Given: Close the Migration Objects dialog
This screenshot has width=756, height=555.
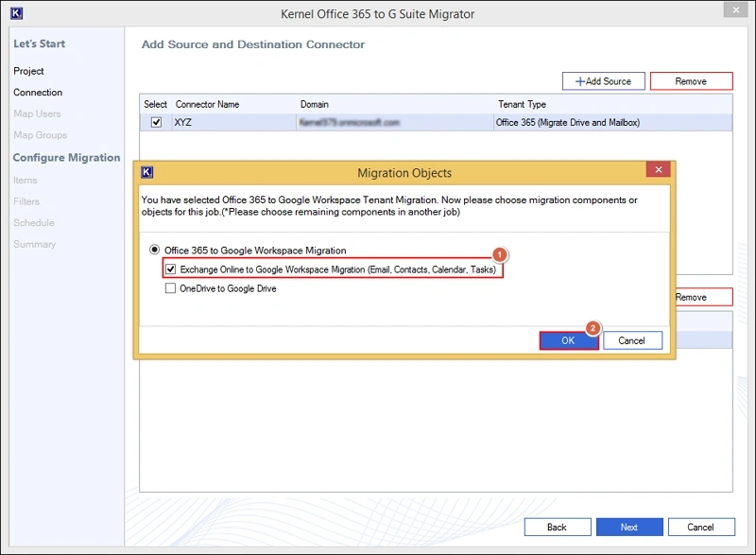Looking at the screenshot, I should (658, 171).
